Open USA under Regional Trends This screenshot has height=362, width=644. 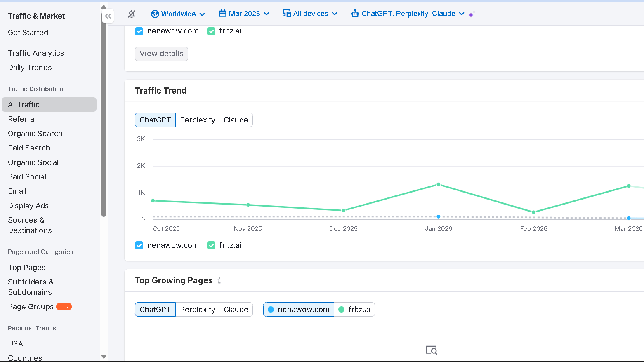click(16, 344)
